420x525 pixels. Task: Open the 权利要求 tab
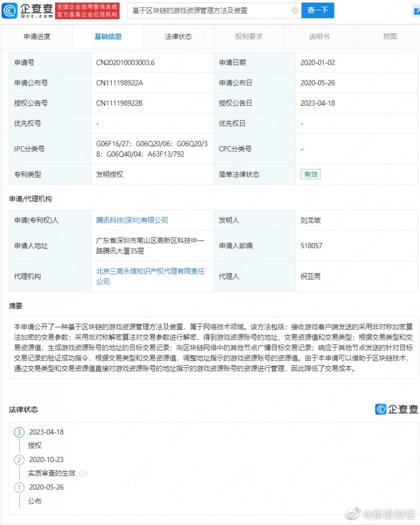click(248, 37)
